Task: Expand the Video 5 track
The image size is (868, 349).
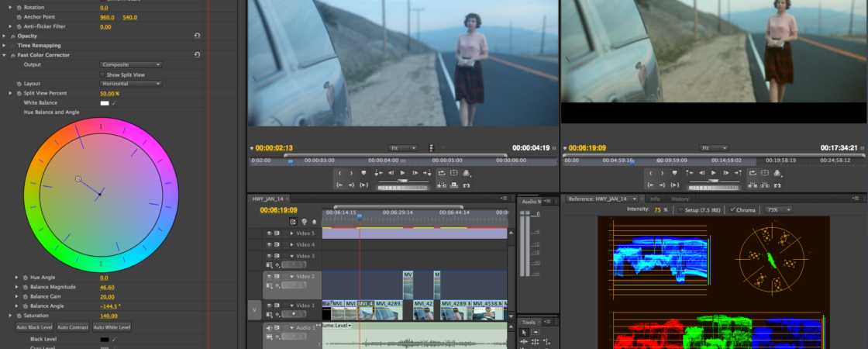Action: click(x=291, y=233)
